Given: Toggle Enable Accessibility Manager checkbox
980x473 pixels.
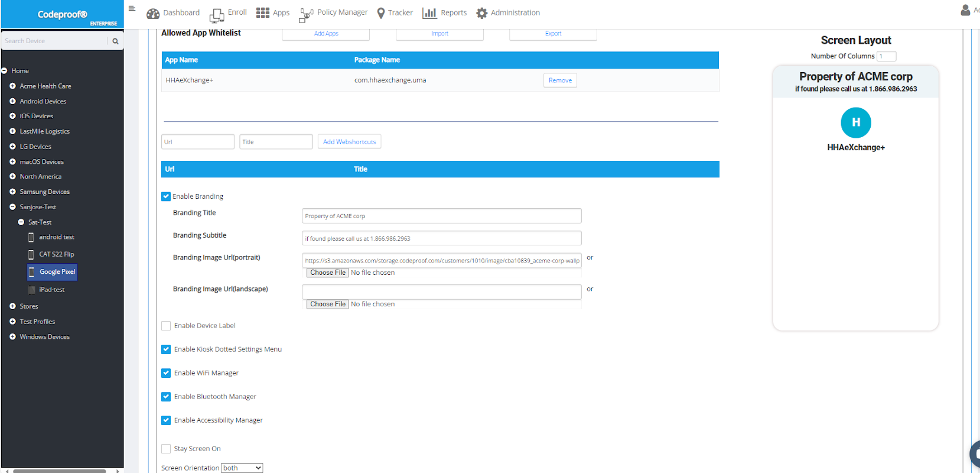Looking at the screenshot, I should [166, 420].
